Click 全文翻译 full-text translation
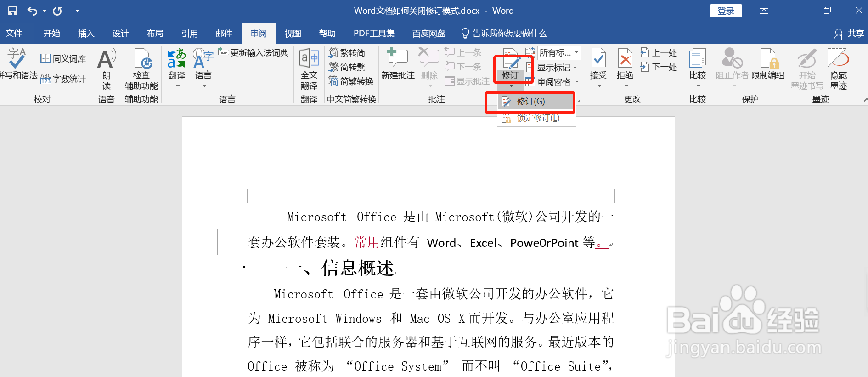868x377 pixels. pyautogui.click(x=309, y=69)
